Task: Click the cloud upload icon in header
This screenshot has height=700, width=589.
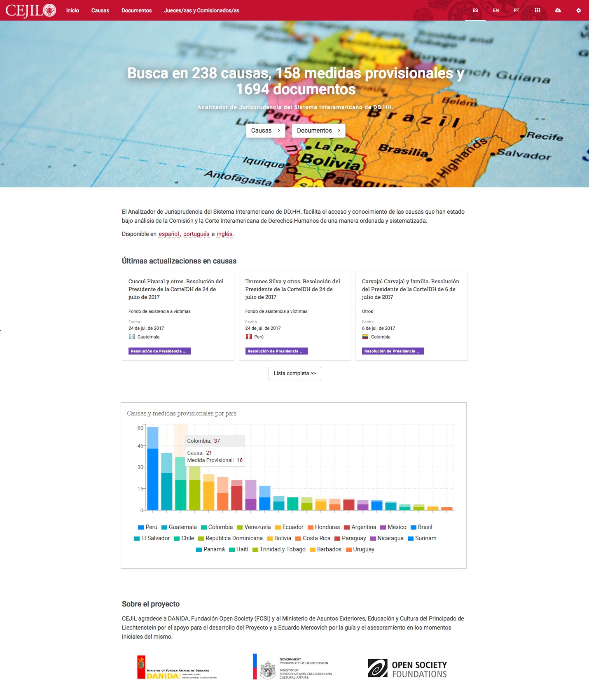Action: 558,10
